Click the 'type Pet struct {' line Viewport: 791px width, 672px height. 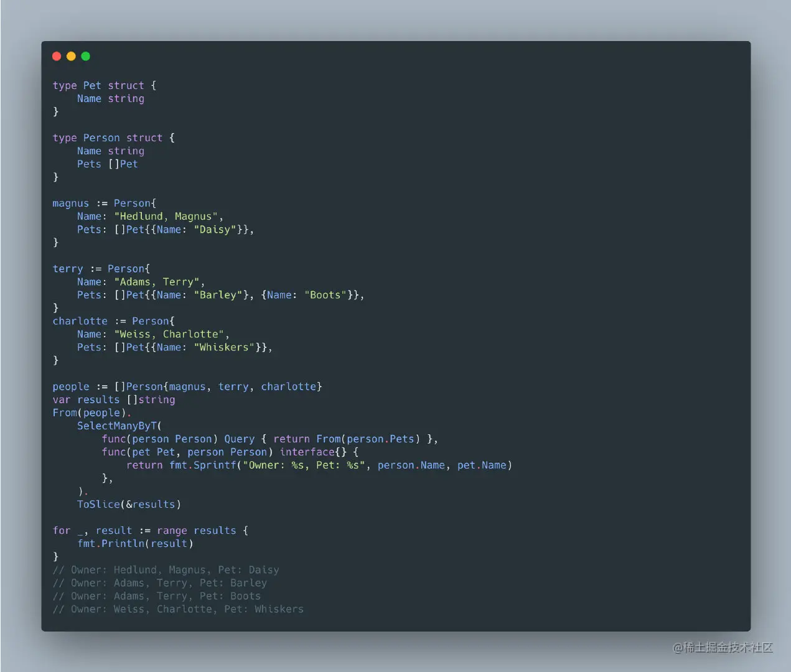pyautogui.click(x=105, y=85)
